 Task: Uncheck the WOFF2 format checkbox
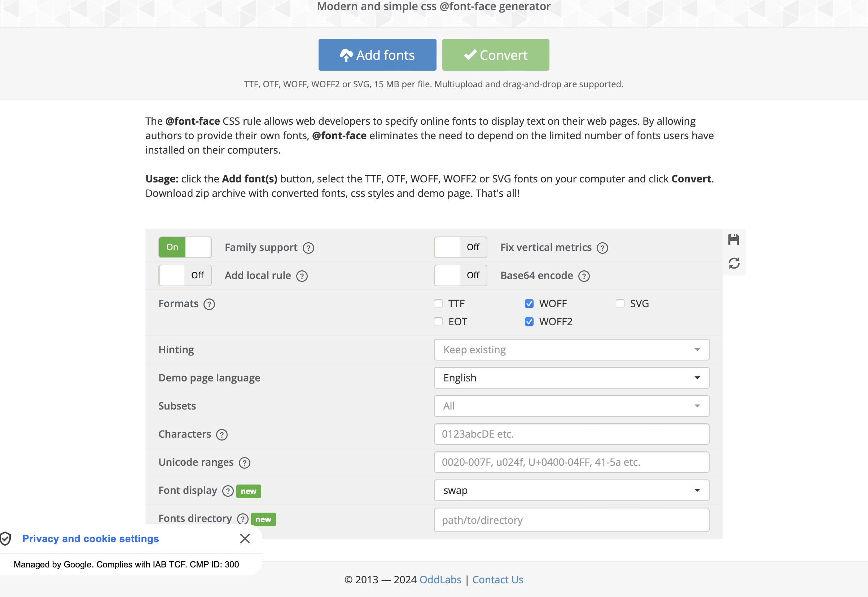529,322
